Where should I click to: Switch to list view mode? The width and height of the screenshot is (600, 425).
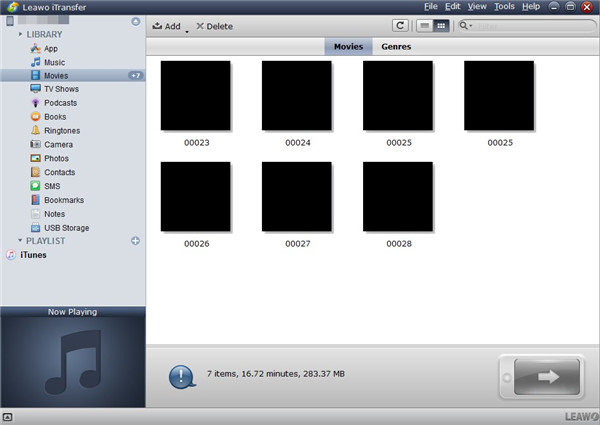pos(424,26)
